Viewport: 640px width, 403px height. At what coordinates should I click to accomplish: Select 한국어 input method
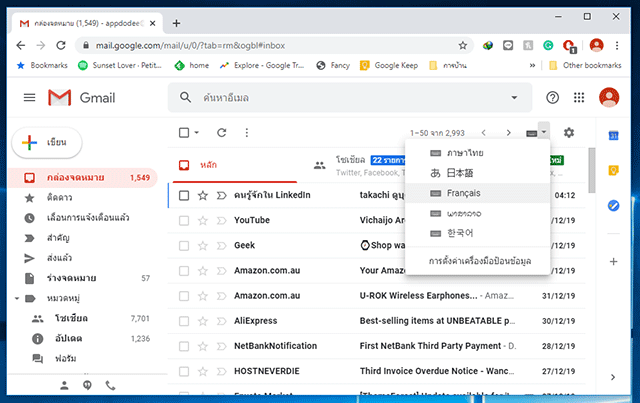coord(478,233)
